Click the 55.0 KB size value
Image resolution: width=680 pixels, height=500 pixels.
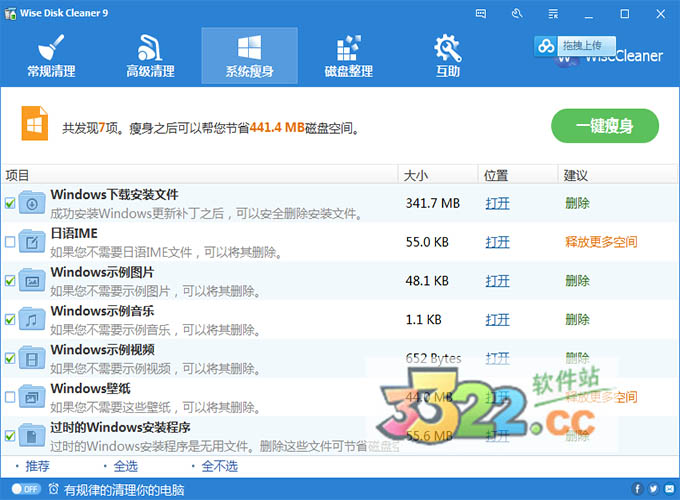click(x=427, y=242)
